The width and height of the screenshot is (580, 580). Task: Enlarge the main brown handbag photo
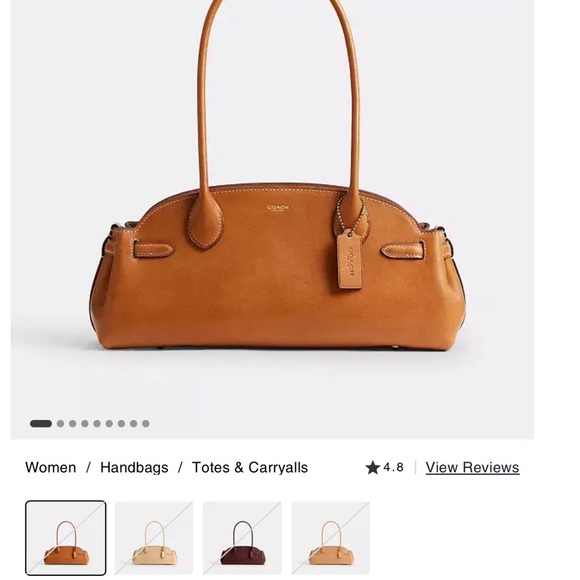point(272,220)
